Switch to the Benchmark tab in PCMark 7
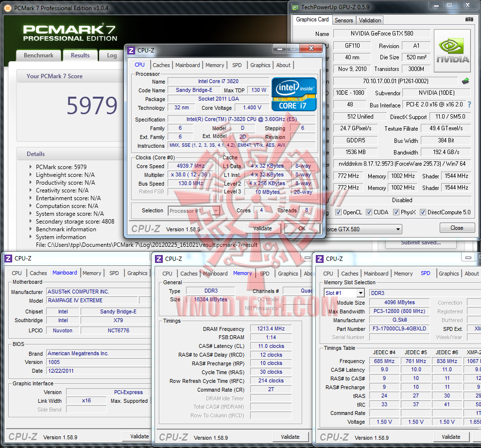 pyautogui.click(x=39, y=55)
